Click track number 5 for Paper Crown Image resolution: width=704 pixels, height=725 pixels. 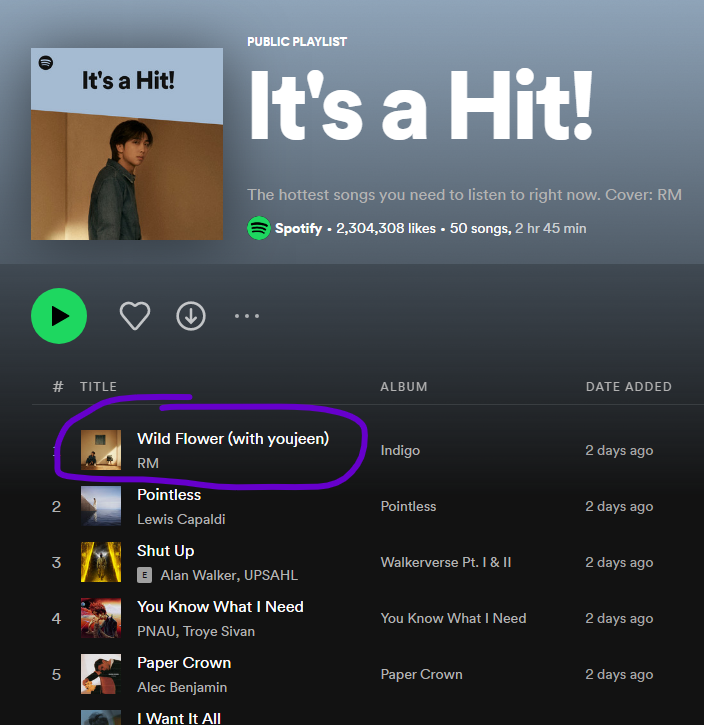tap(56, 674)
